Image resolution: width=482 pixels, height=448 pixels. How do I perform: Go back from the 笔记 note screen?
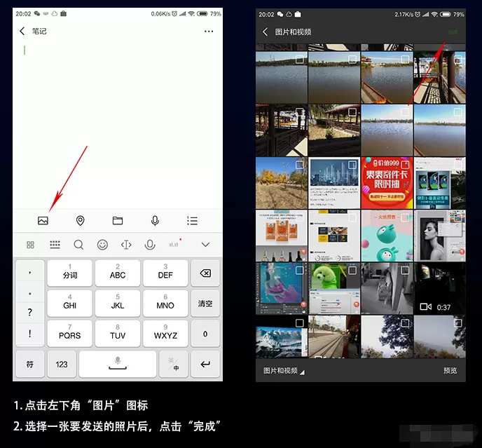[22, 31]
